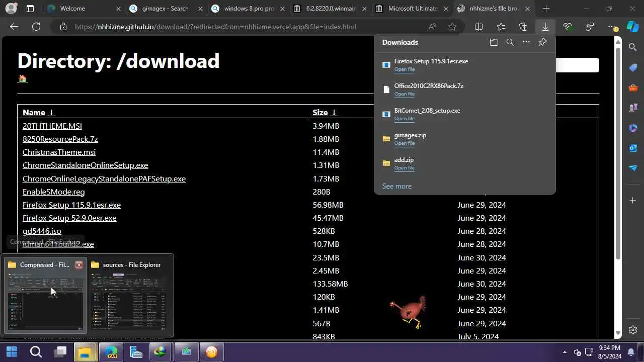The image size is (644, 362).
Task: Click the home emoji link on page
Action: click(x=22, y=78)
